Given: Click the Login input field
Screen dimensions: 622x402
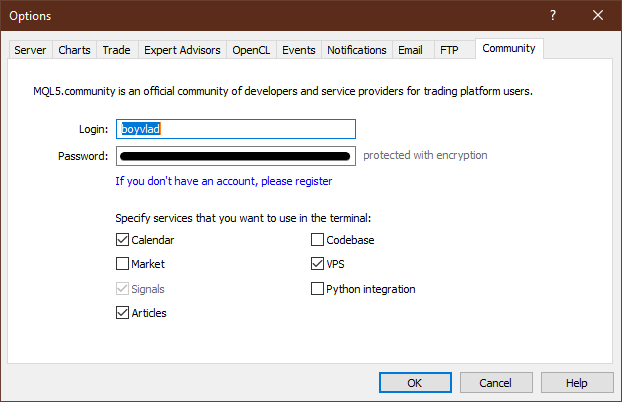Looking at the screenshot, I should tap(236, 129).
